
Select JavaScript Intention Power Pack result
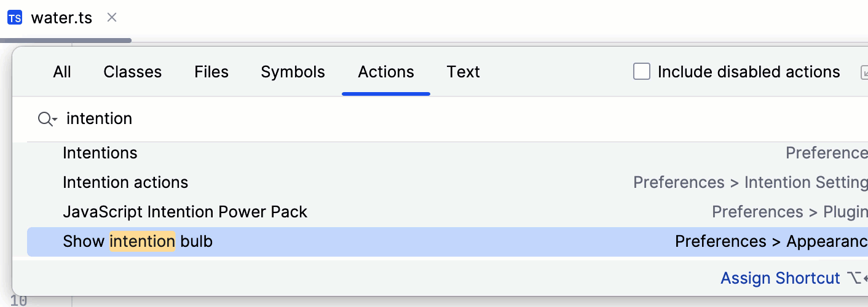tap(185, 212)
